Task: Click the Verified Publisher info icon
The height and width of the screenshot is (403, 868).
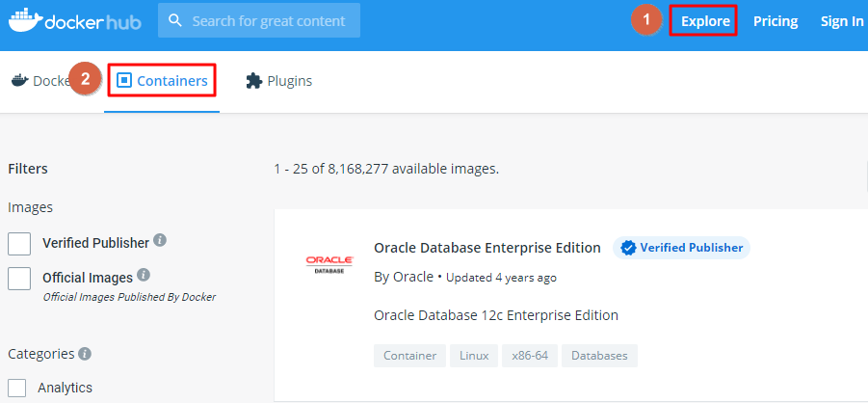Action: tap(160, 241)
